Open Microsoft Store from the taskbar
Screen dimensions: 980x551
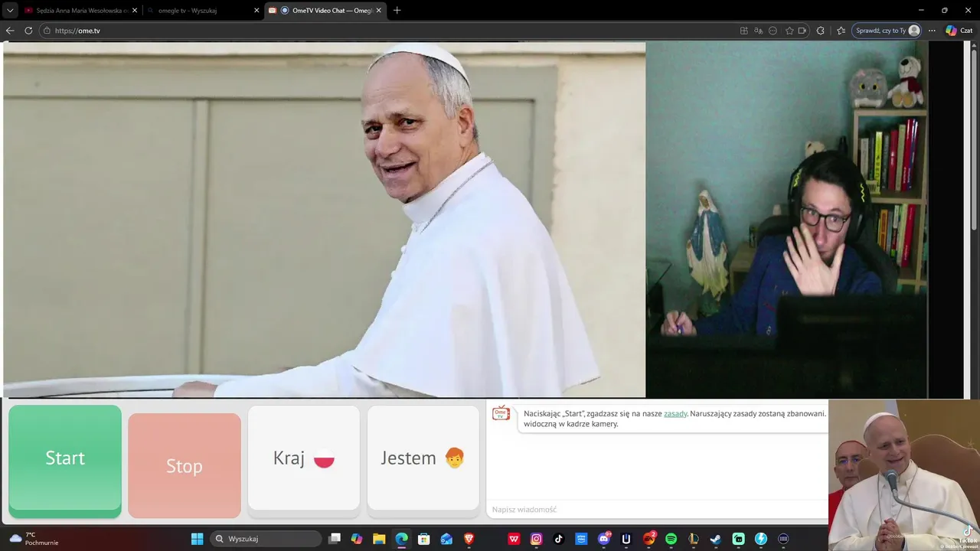[x=424, y=539]
